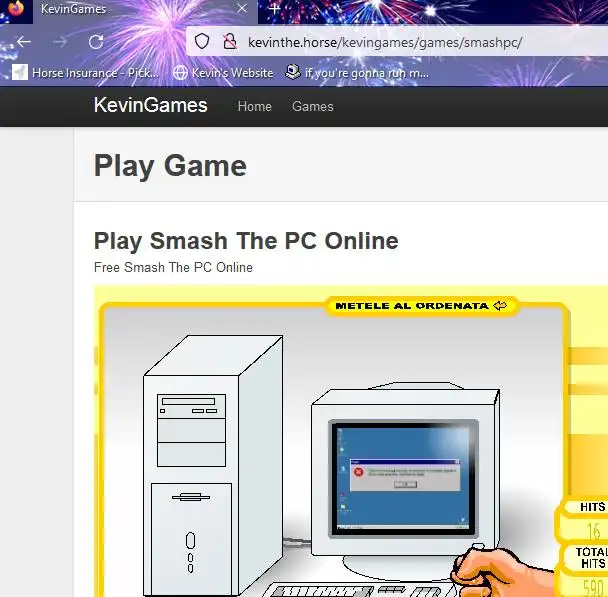Click the arrow icon on game banner

[500, 305]
